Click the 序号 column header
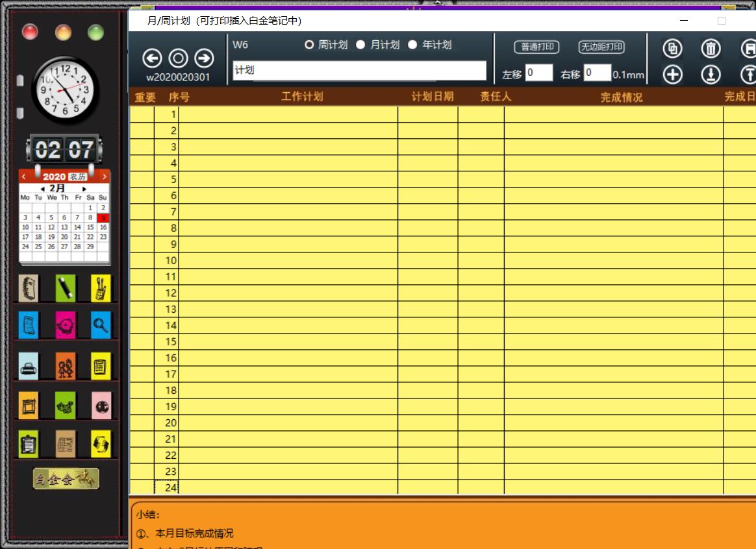The image size is (756, 549). (179, 97)
